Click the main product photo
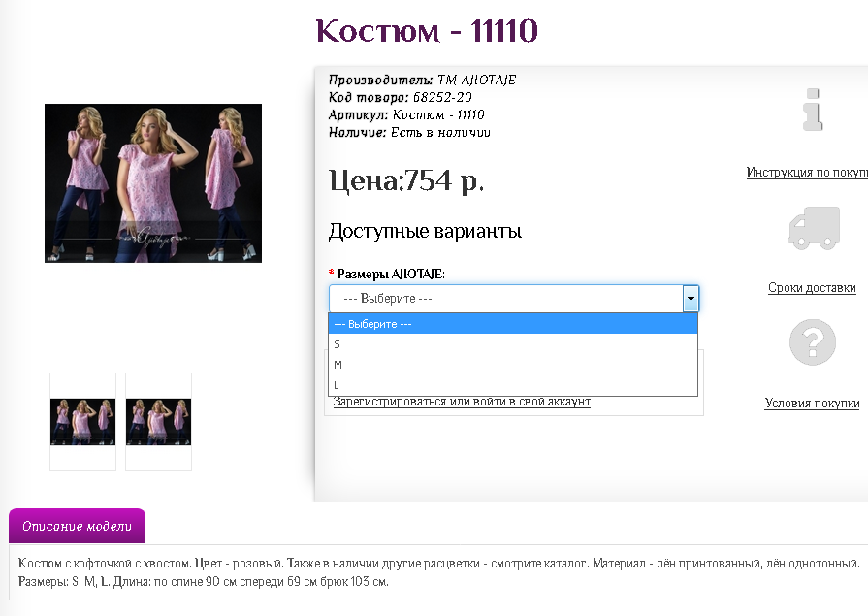Viewport: 868px width, 616px height. tap(153, 183)
